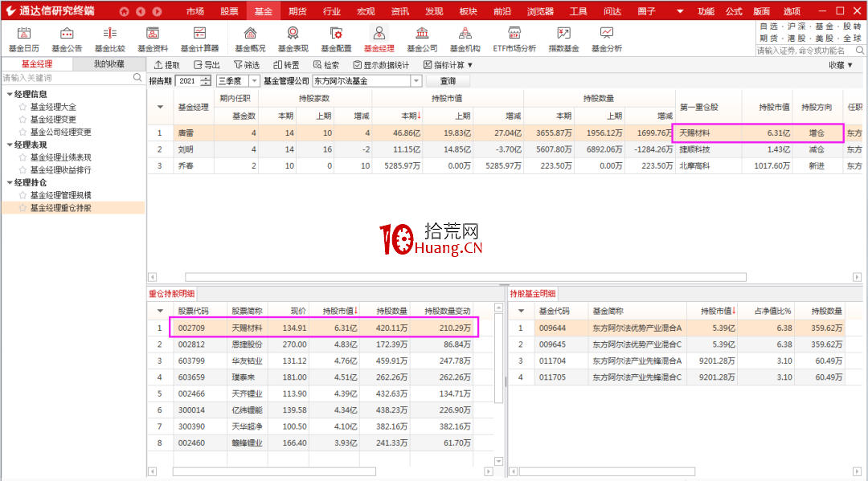Collapse the 经理表现 tree group
This screenshot has width=868, height=481.
(x=10, y=145)
